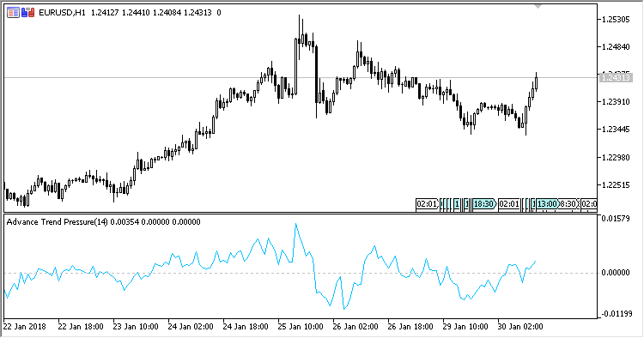
Task: Select the 8:30 event marker
Action: click(x=568, y=204)
